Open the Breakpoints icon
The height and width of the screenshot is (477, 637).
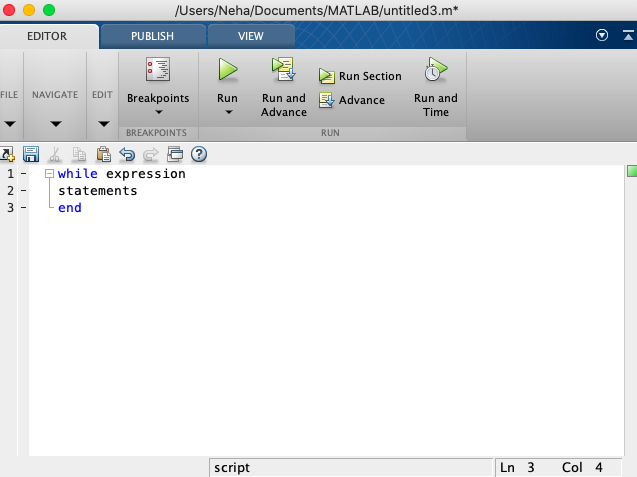coord(158,69)
